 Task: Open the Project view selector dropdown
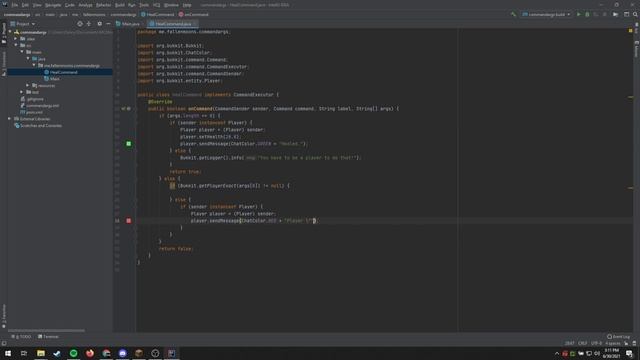tap(22, 24)
